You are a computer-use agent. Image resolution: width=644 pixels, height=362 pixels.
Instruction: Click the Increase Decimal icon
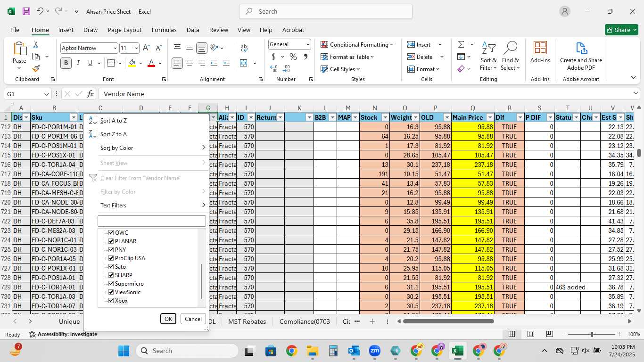pyautogui.click(x=274, y=69)
